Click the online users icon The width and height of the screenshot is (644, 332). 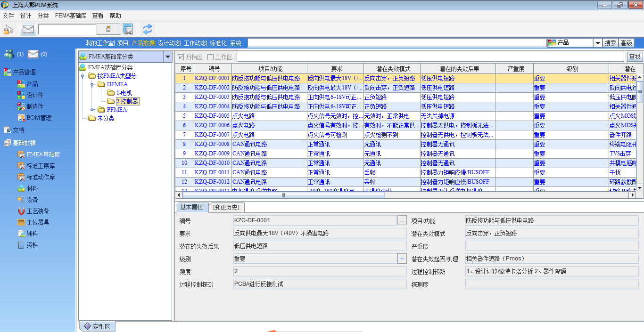pos(9,54)
